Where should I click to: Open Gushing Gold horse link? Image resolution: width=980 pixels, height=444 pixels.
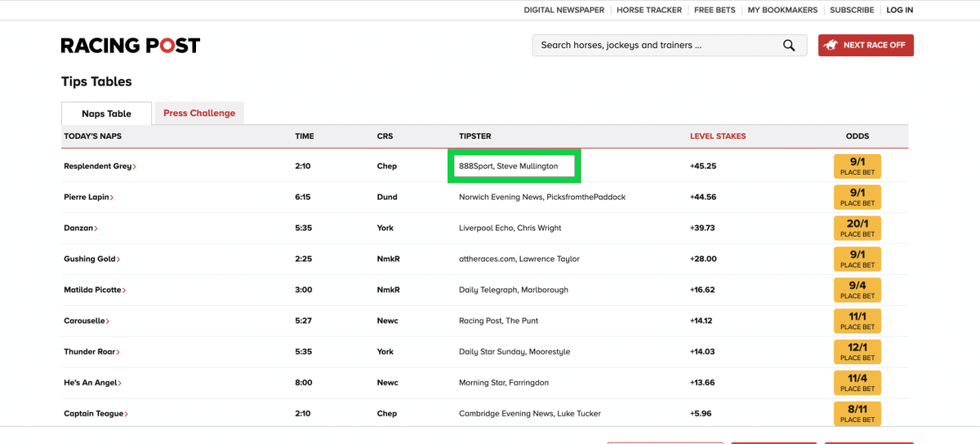point(92,260)
